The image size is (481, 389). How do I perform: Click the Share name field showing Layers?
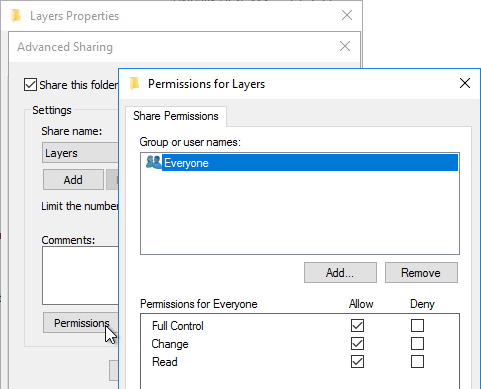click(x=80, y=153)
